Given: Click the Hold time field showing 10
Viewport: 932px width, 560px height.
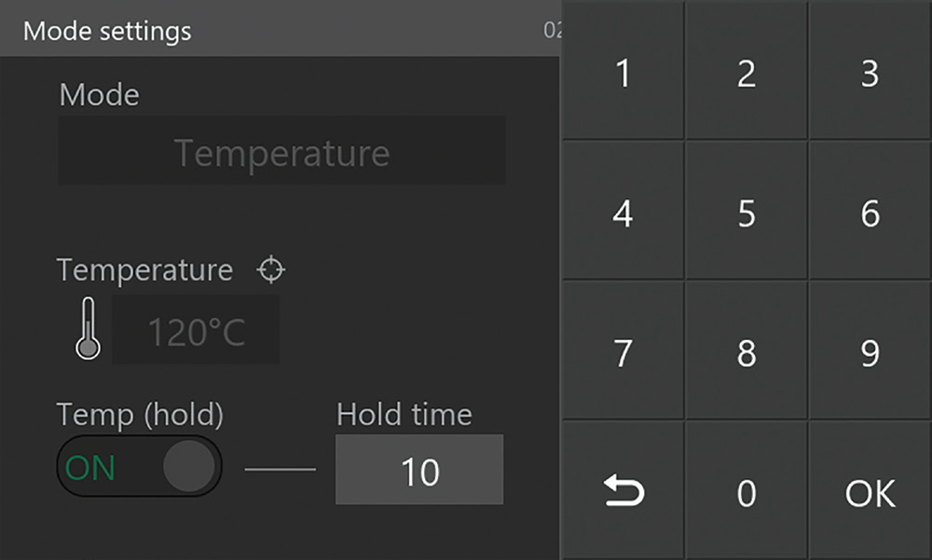Looking at the screenshot, I should click(x=419, y=471).
